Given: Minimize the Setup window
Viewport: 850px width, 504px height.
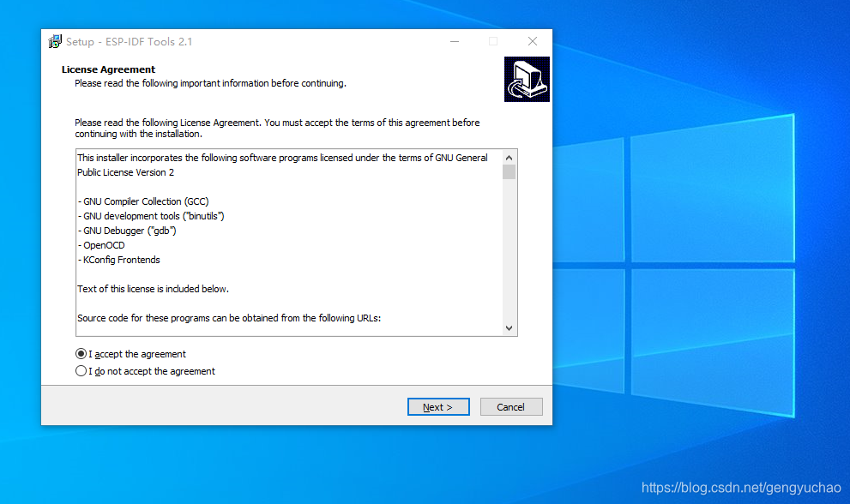Looking at the screenshot, I should pyautogui.click(x=455, y=42).
